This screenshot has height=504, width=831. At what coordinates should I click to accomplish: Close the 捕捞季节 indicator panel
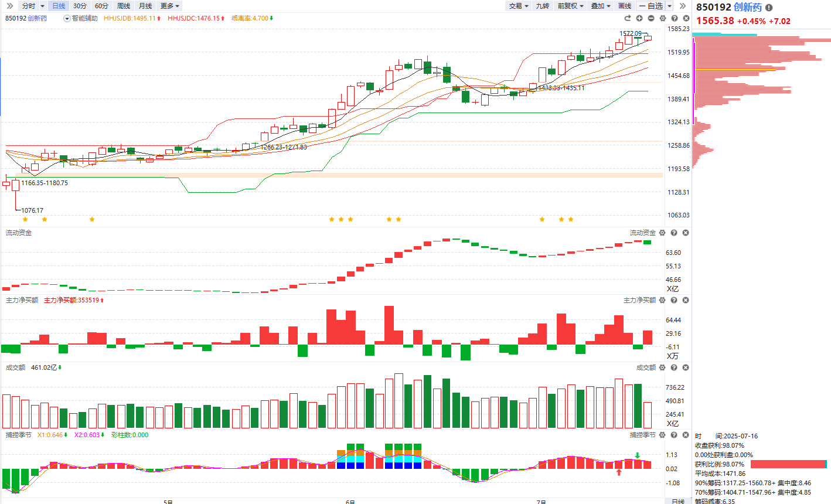pos(686,435)
